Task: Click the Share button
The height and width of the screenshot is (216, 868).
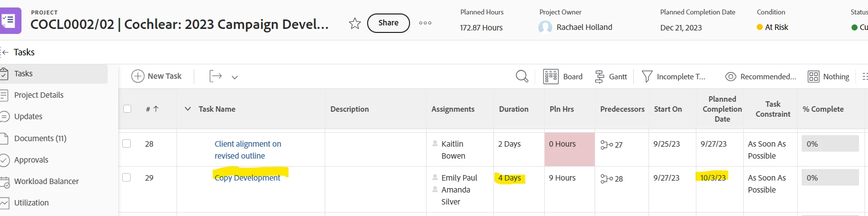Action: [x=388, y=23]
